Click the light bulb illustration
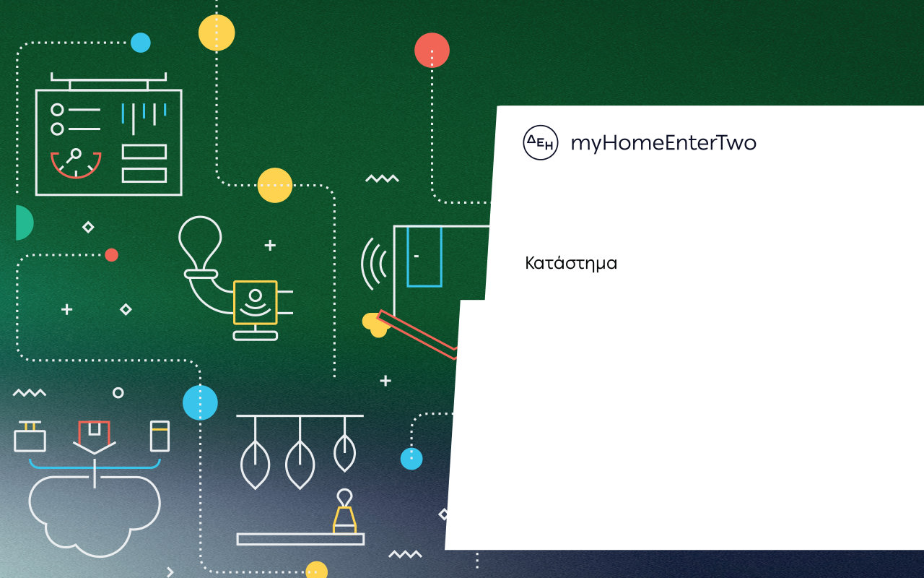 200,242
